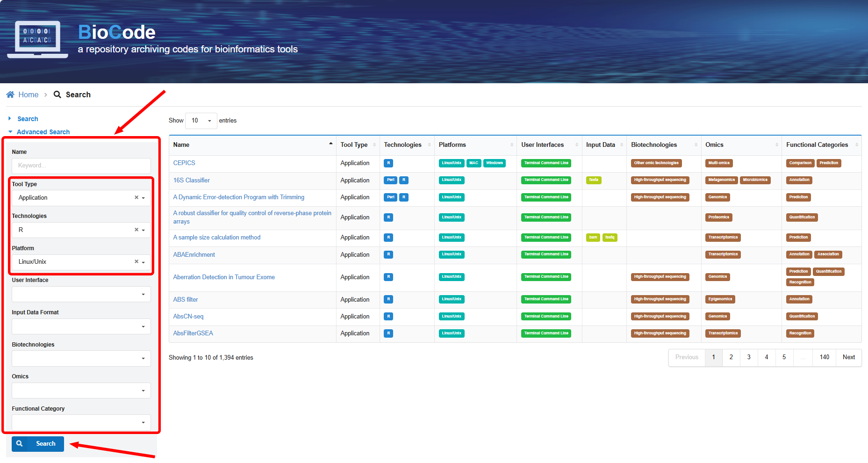
Task: Open the AbsFilterGSEA tool link
Action: coord(193,333)
